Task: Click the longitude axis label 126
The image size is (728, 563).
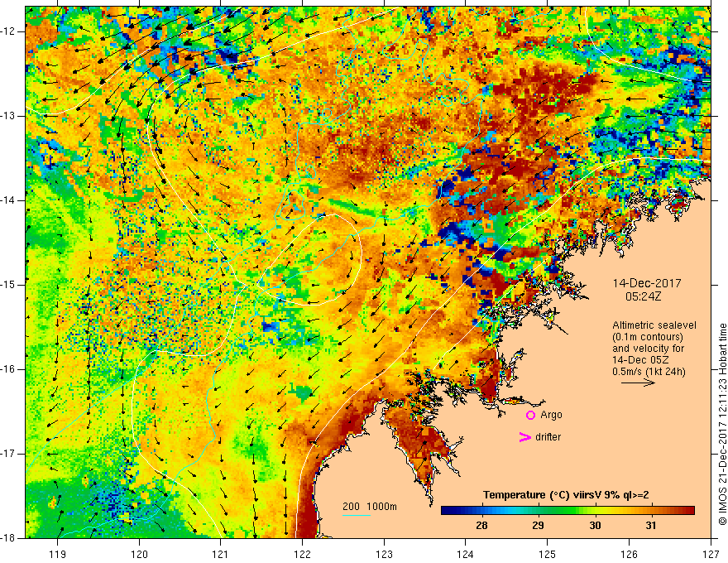Action: pyautogui.click(x=629, y=554)
